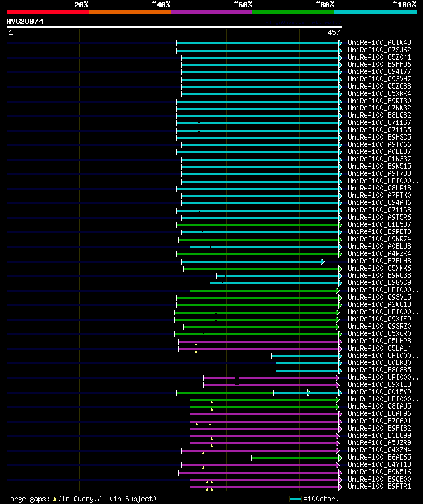The width and height of the screenshot is (423, 504).
Task: Open the UniRef100_Q711G8 entry
Action: tap(379, 210)
